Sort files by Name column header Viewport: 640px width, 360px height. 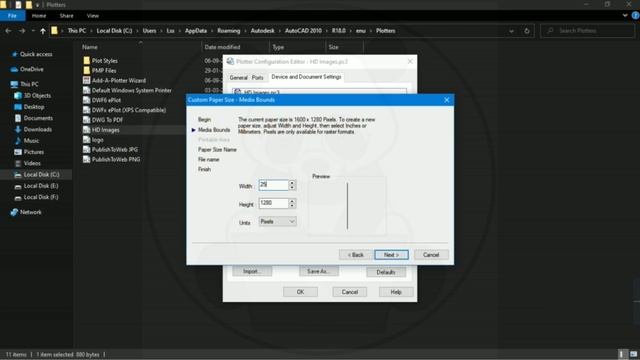click(90, 47)
